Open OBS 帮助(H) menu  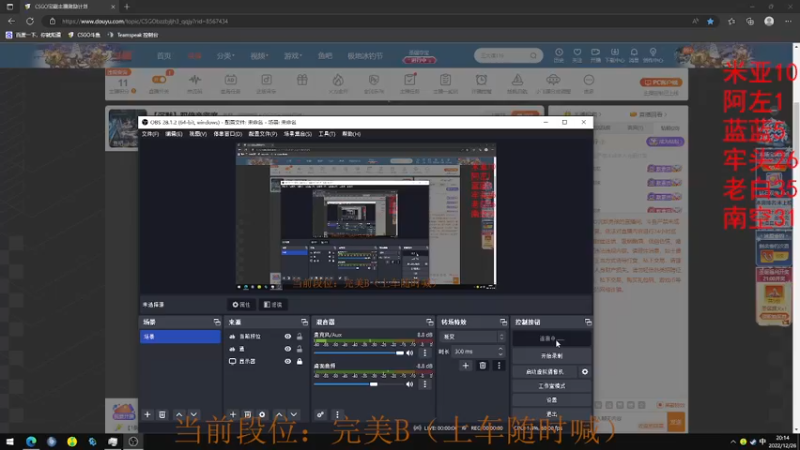[351, 134]
